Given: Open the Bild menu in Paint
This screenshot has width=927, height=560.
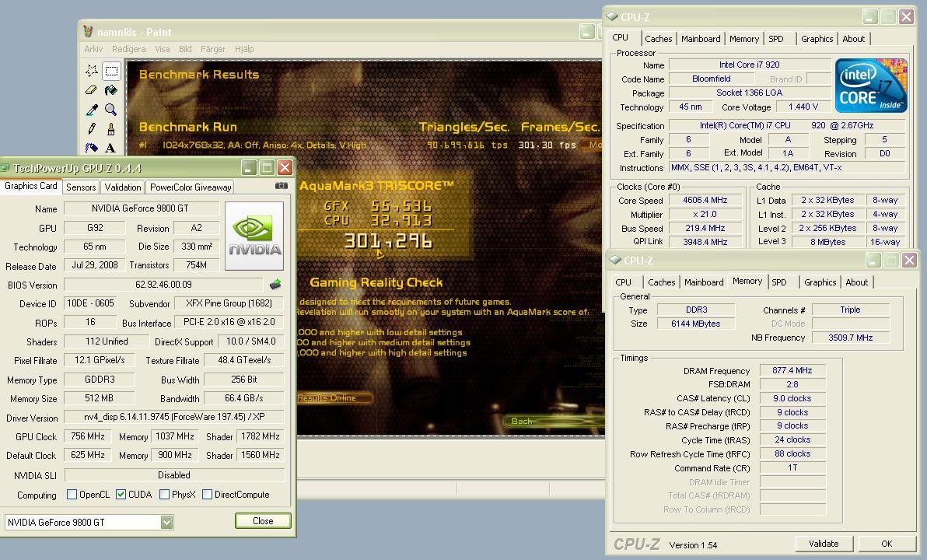Looking at the screenshot, I should pyautogui.click(x=185, y=49).
